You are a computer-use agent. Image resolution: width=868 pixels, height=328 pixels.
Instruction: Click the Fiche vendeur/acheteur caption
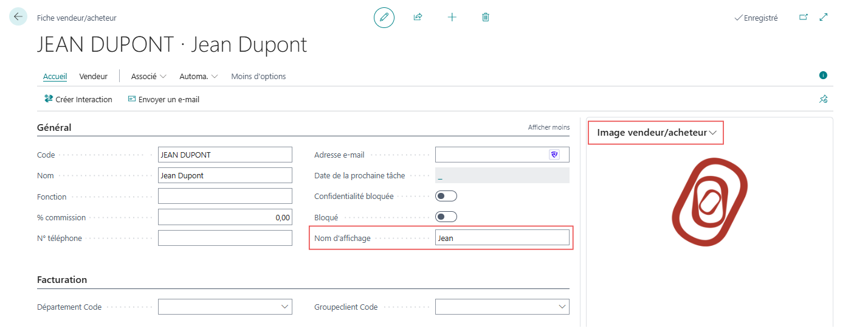coord(77,18)
